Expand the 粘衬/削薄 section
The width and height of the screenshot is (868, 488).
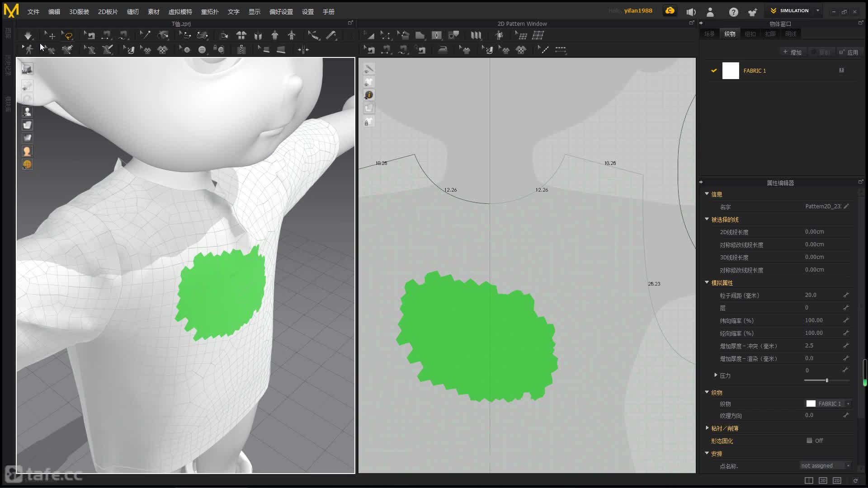point(707,428)
